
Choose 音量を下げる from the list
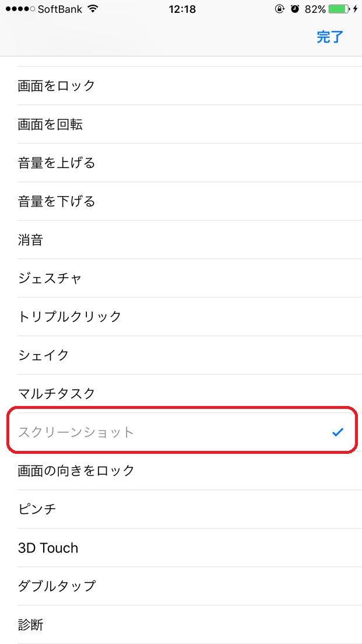point(181,201)
